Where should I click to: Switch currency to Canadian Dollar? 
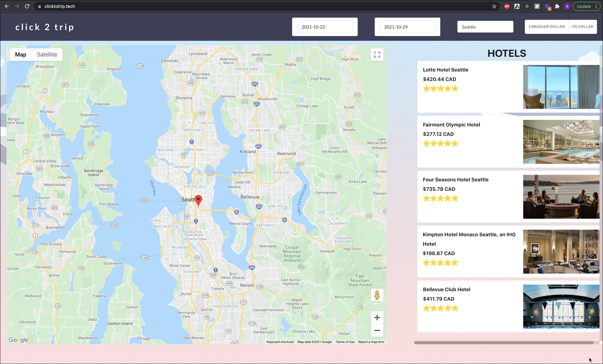546,27
